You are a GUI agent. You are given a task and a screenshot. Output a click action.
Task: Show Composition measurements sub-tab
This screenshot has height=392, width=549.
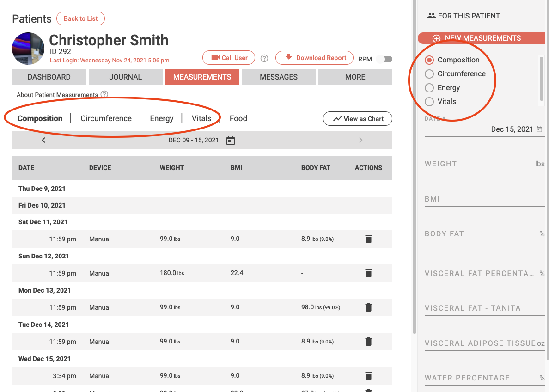(x=40, y=118)
